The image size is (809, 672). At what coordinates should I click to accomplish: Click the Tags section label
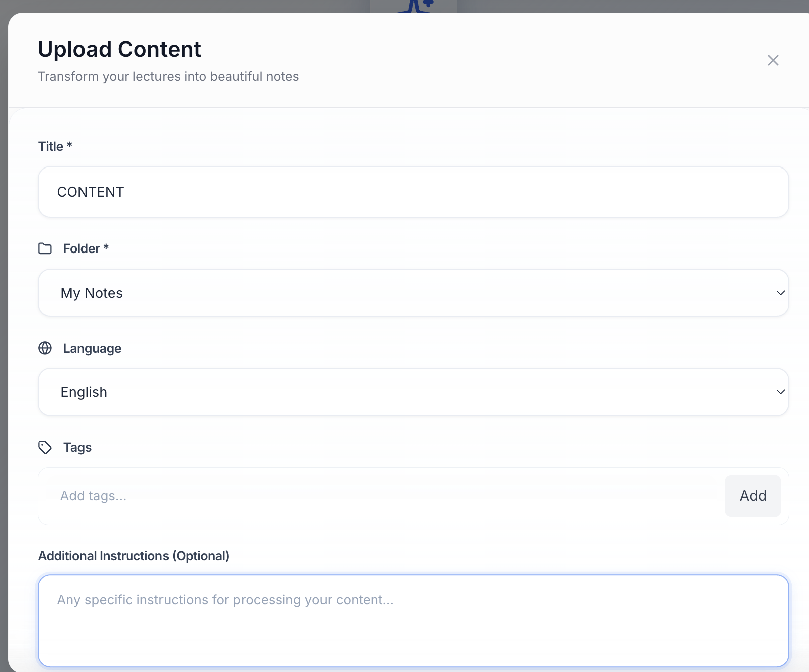[x=77, y=447]
